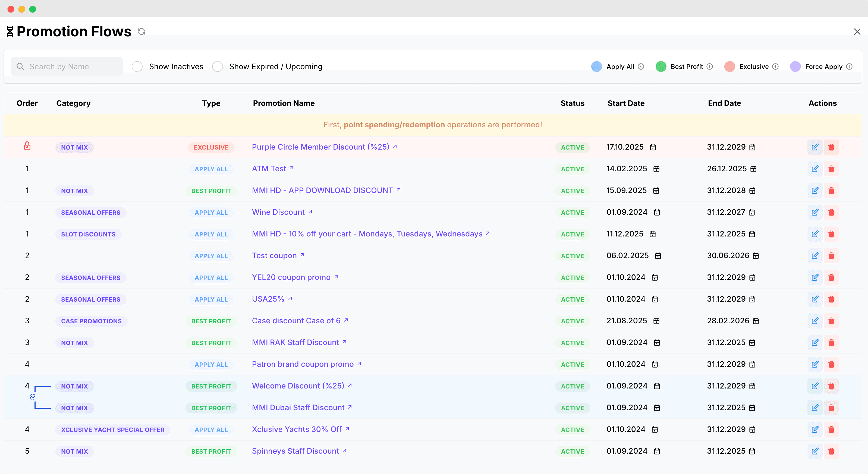This screenshot has width=868, height=474.
Task: Open the end date calendar for Case discount
Action: pyautogui.click(x=756, y=321)
